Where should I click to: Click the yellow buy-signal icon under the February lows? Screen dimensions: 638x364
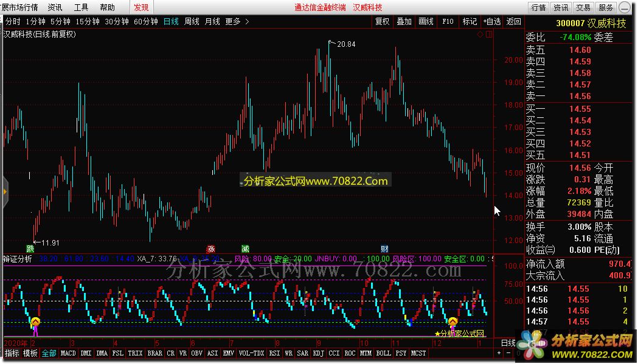[35, 323]
